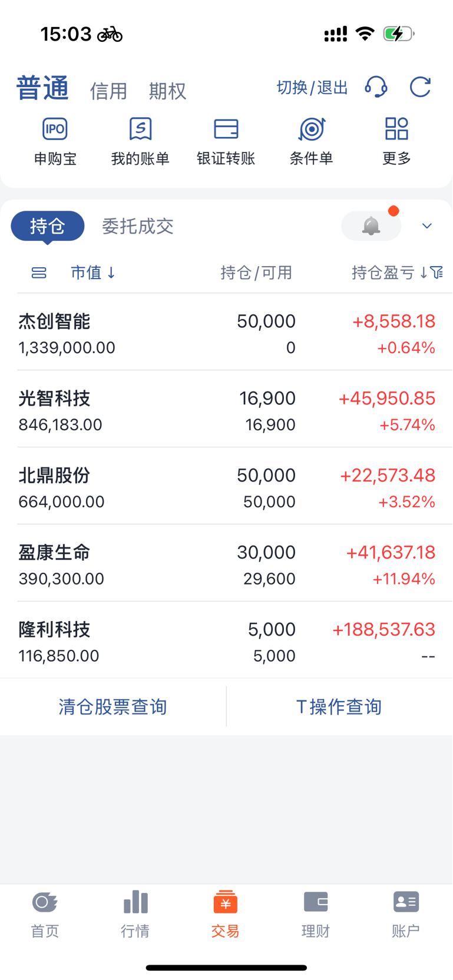The width and height of the screenshot is (453, 980).
Task: Toggle sort order on 市值 column
Action: pyautogui.click(x=93, y=273)
